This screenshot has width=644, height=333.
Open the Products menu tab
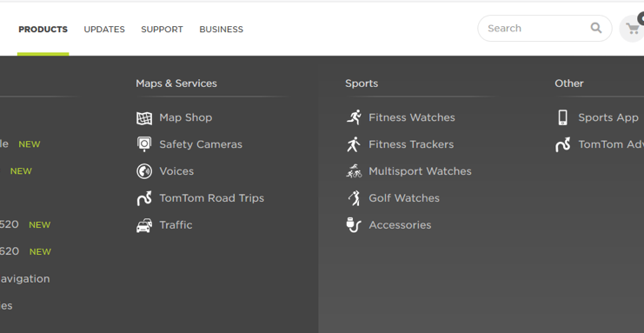point(43,30)
